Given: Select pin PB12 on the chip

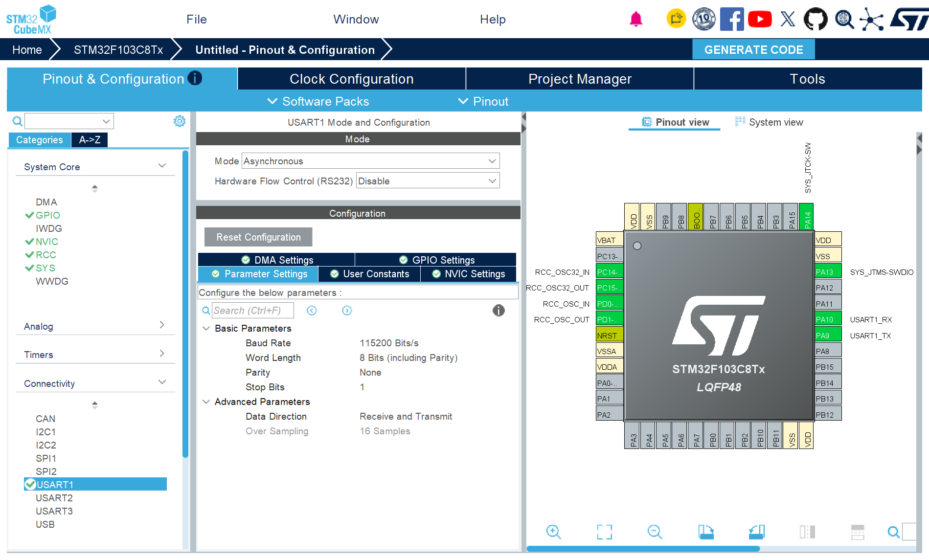Looking at the screenshot, I should pyautogui.click(x=828, y=414).
